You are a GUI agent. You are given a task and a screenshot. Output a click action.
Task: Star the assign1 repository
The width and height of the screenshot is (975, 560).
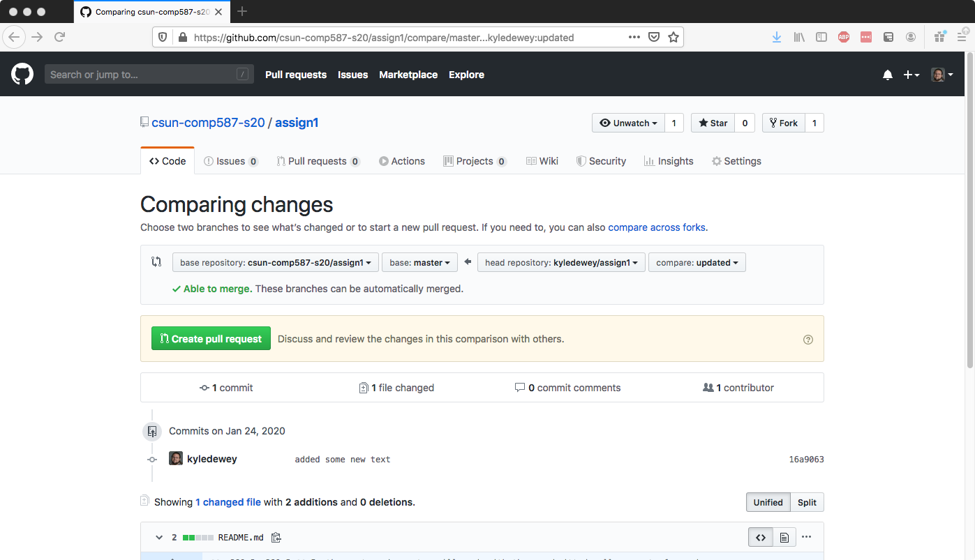click(713, 123)
